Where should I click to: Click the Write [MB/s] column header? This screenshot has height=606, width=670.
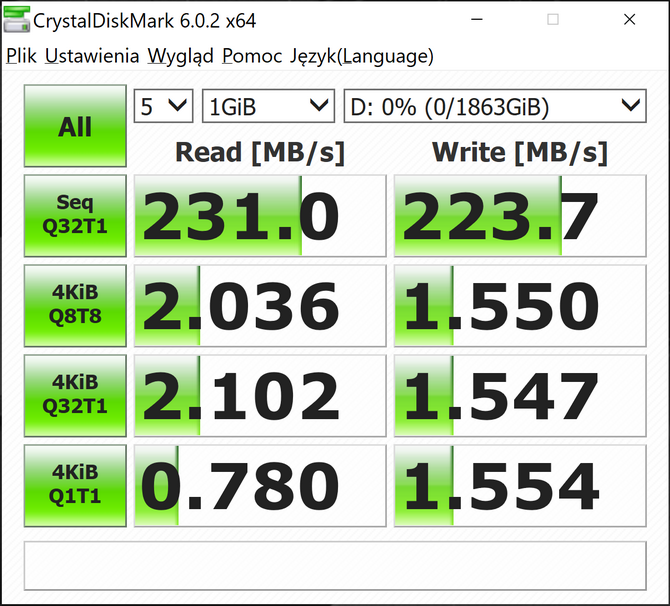520,152
